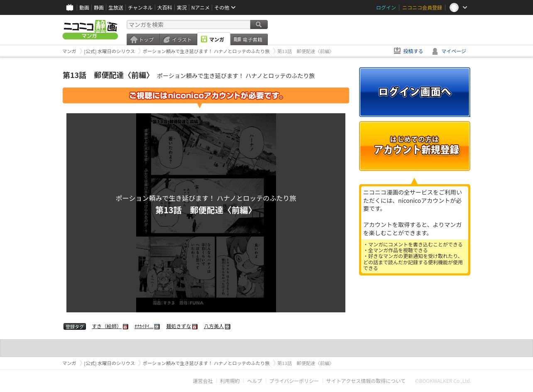
Task: Click the series title beside 第13話 heading
Action: (x=236, y=75)
